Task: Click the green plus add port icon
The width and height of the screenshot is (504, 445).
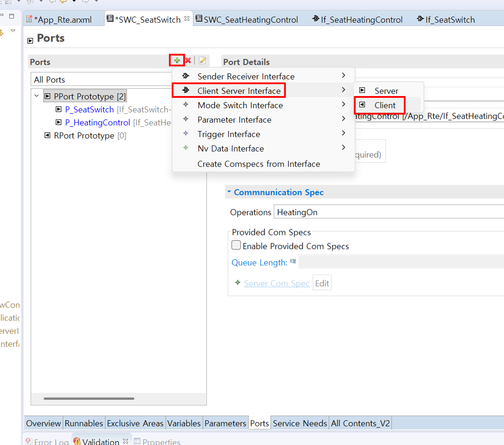Action: (177, 60)
